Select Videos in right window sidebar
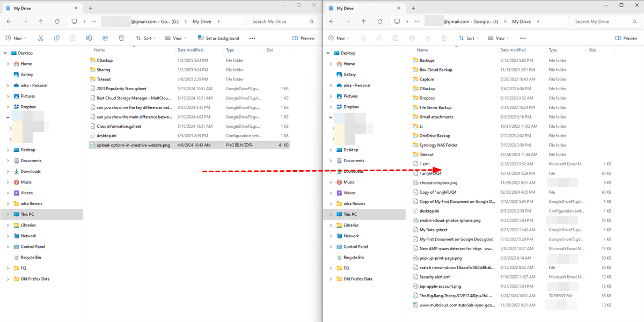Viewport: 644px width, 322px height. (349, 193)
